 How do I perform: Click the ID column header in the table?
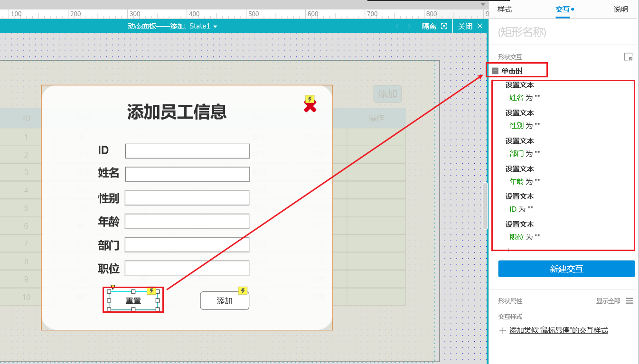tap(27, 118)
